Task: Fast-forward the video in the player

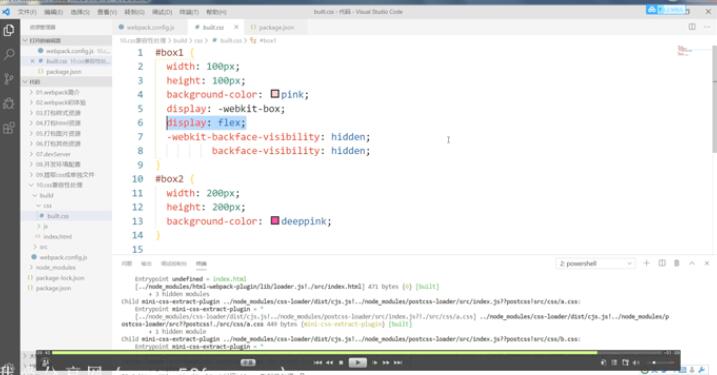Action: (386, 363)
